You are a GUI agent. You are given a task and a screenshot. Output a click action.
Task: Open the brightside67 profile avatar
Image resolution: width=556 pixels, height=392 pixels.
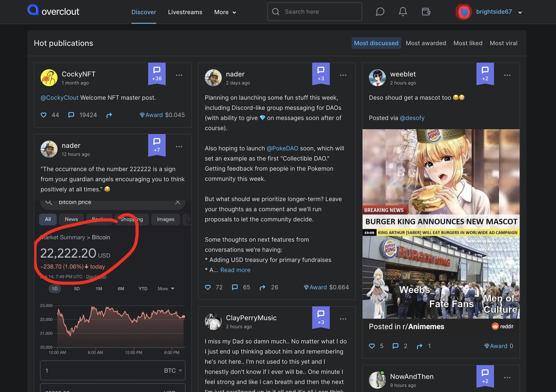463,12
